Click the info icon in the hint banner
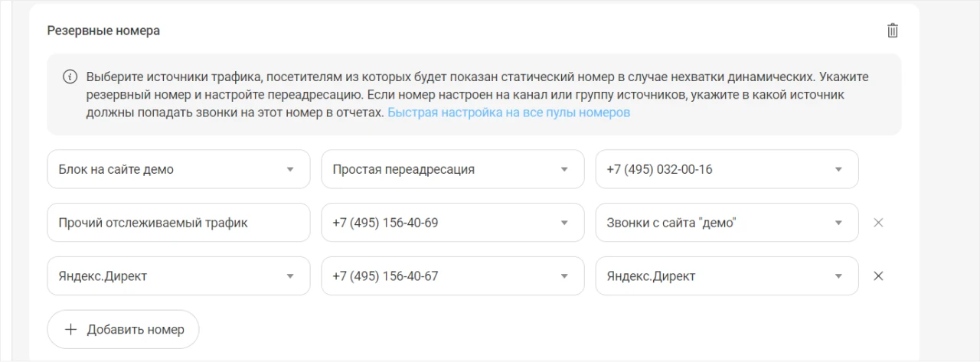 coord(70,77)
